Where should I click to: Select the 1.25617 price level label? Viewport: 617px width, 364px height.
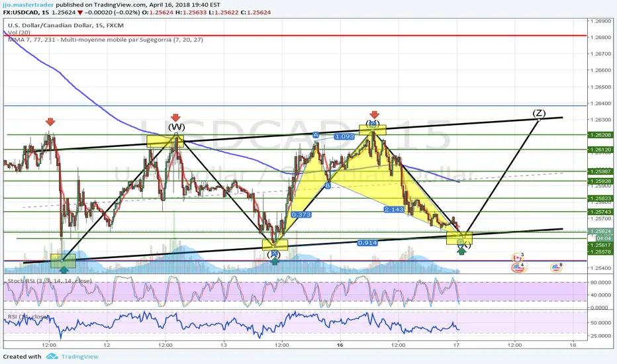(x=600, y=245)
